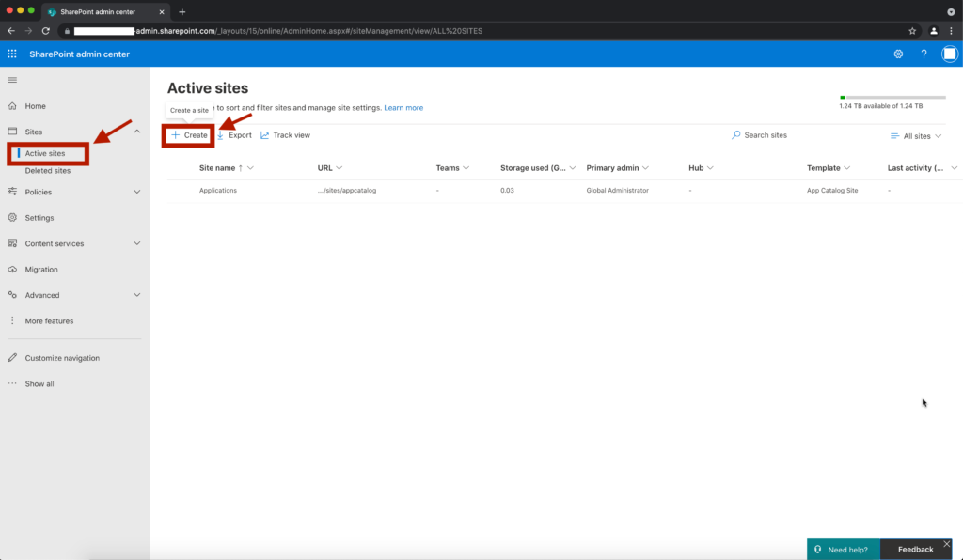Click the SharePoint admin center title
Viewport: 963px width, 560px height.
click(x=79, y=54)
